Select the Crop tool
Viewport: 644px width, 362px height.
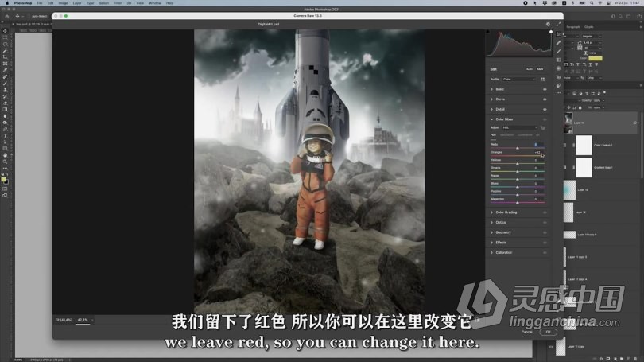pyautogui.click(x=5, y=57)
